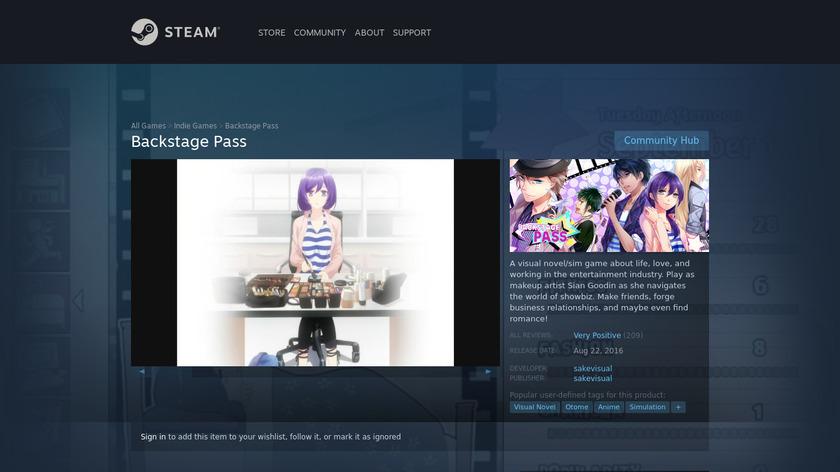
Task: Click Backstage Pass breadcrumb link
Action: click(x=251, y=126)
